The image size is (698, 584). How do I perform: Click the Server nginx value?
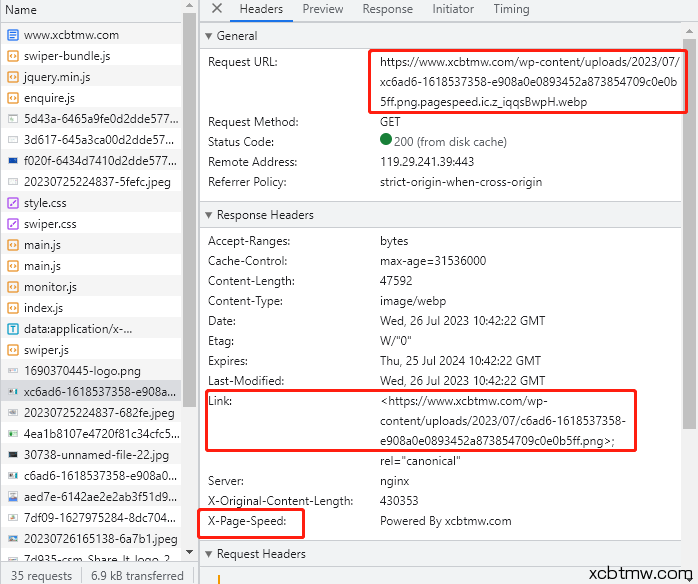click(394, 481)
